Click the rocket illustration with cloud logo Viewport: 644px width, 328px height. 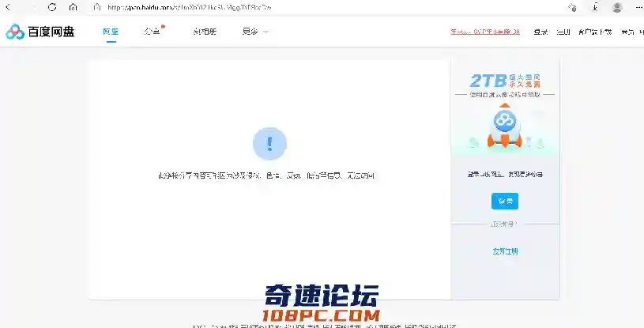point(505,126)
